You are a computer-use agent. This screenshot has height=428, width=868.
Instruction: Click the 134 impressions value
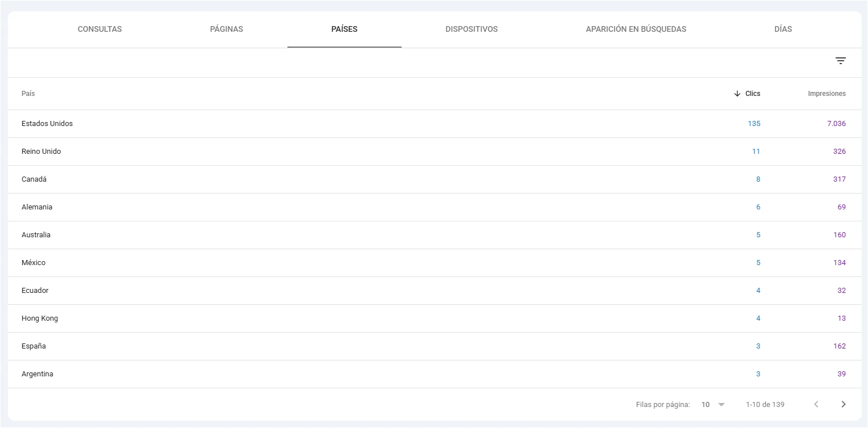[x=840, y=263]
